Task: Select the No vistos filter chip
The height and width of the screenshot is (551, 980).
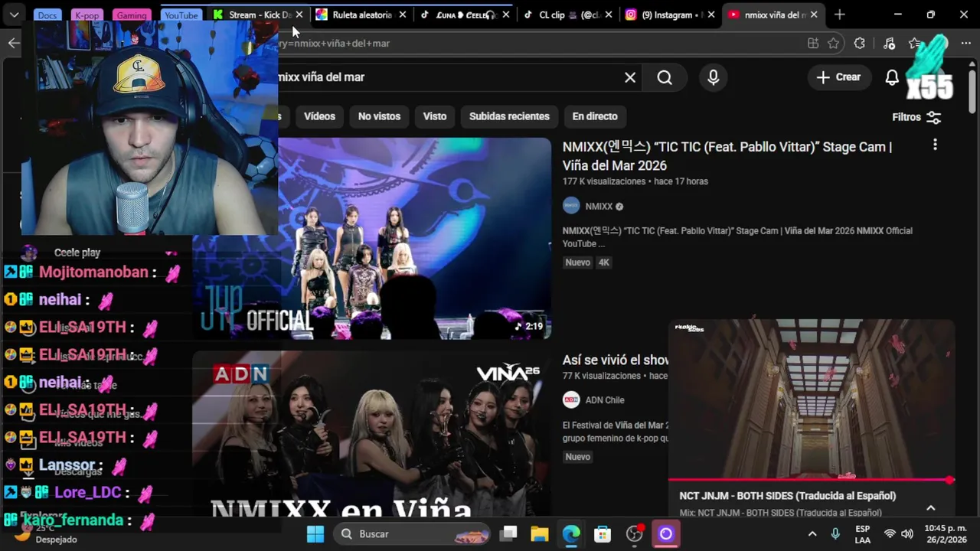Action: tap(379, 116)
